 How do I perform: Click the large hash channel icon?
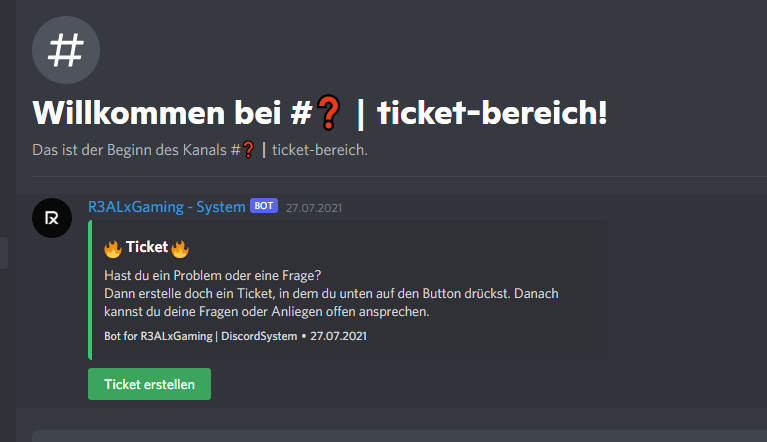[x=66, y=48]
